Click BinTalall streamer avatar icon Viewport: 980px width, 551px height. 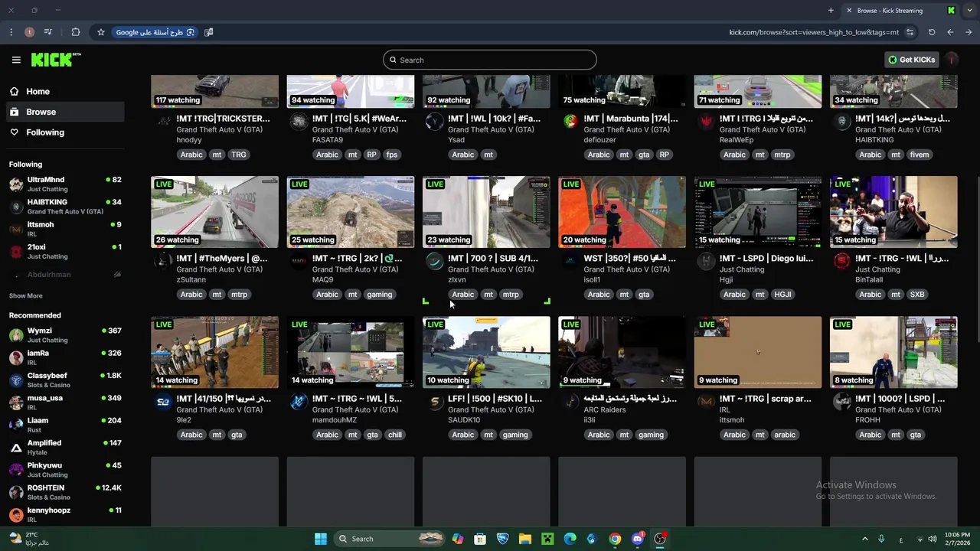click(842, 262)
